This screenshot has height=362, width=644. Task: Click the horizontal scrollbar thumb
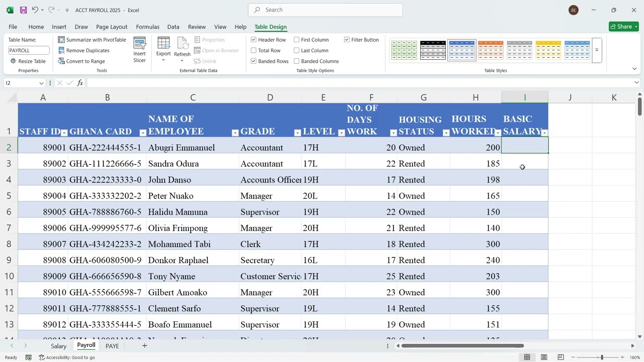(x=462, y=346)
